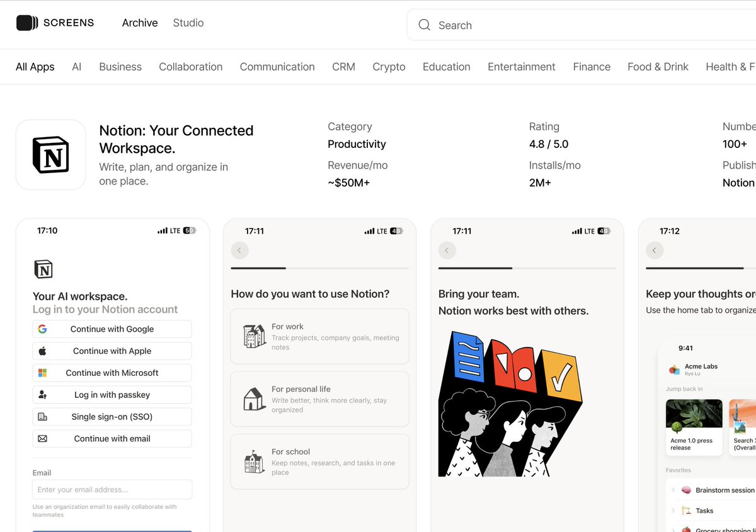Select the For school option card
The width and height of the screenshot is (756, 532).
[x=320, y=461]
